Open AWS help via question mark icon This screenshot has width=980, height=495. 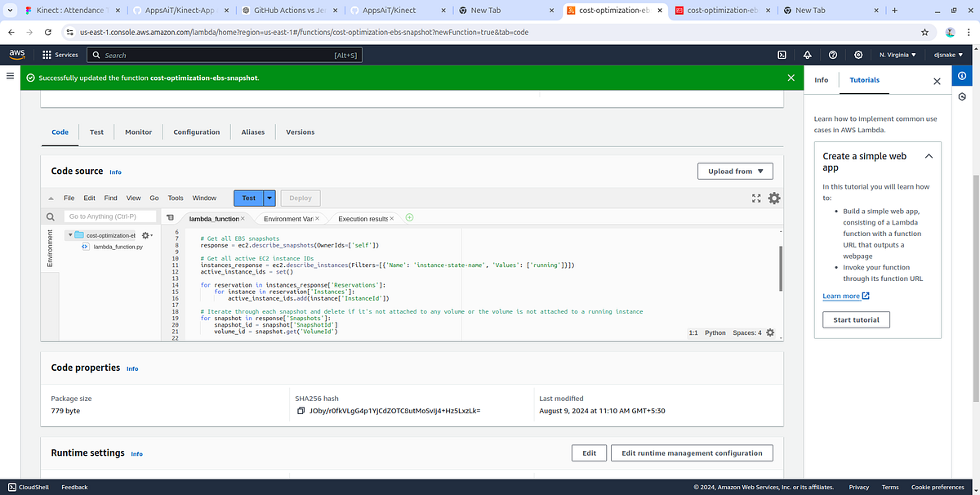tap(832, 55)
